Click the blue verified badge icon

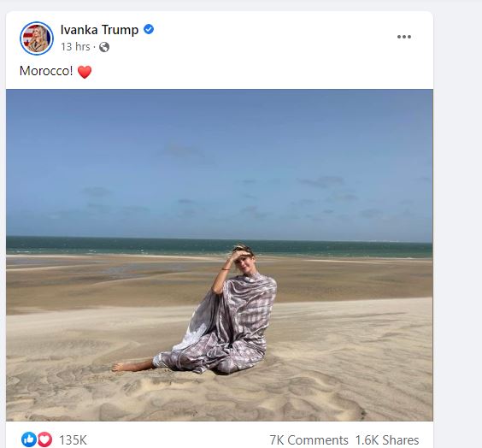pos(149,30)
